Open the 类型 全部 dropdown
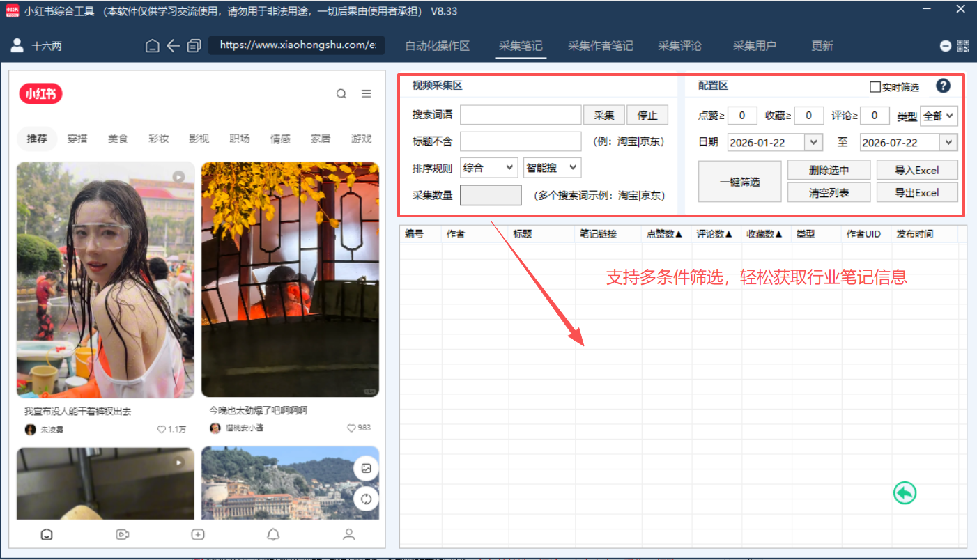This screenshot has width=977, height=560. coord(939,116)
